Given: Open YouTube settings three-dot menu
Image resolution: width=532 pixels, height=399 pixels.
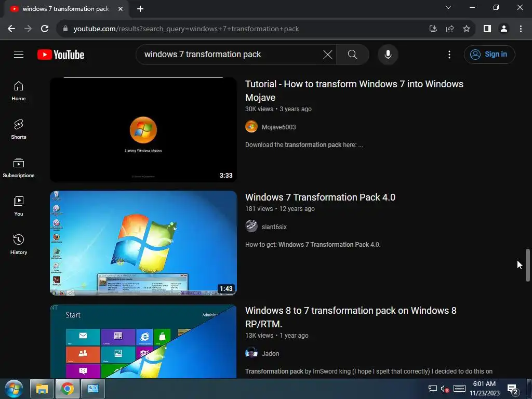Looking at the screenshot, I should point(449,54).
